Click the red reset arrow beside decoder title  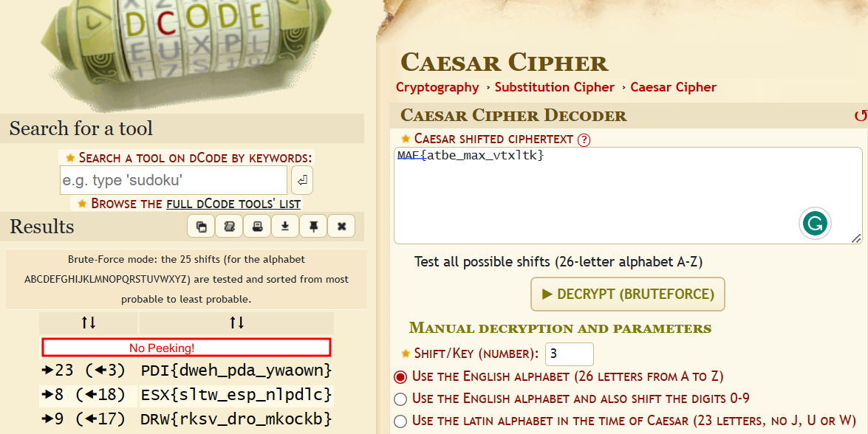(x=861, y=116)
